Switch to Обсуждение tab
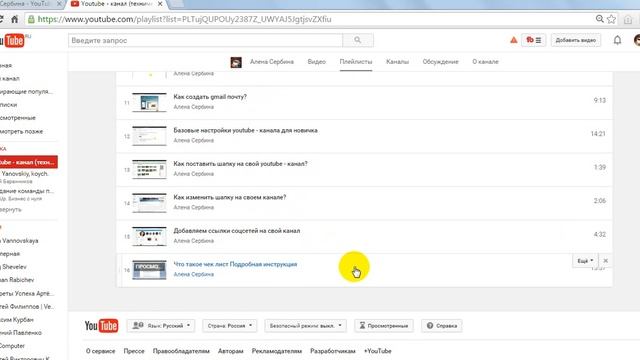The height and width of the screenshot is (360, 640). coord(440,62)
